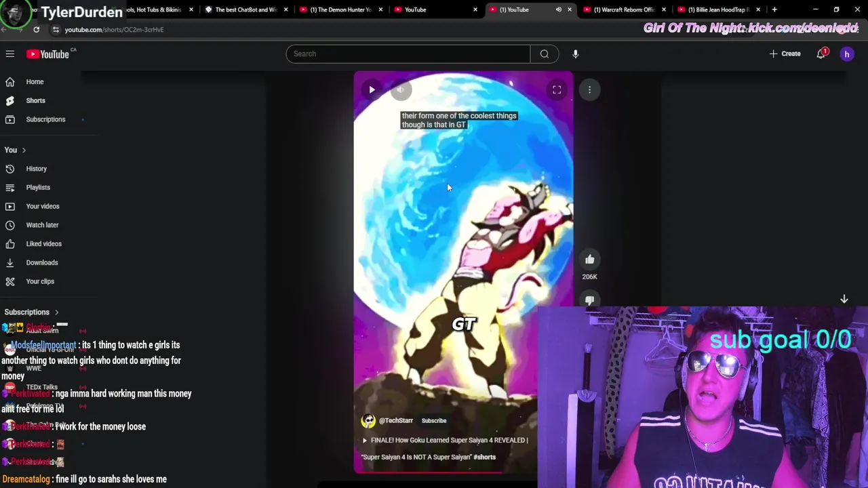Click the Watch later clock icon
The image size is (868, 488).
[x=10, y=225]
